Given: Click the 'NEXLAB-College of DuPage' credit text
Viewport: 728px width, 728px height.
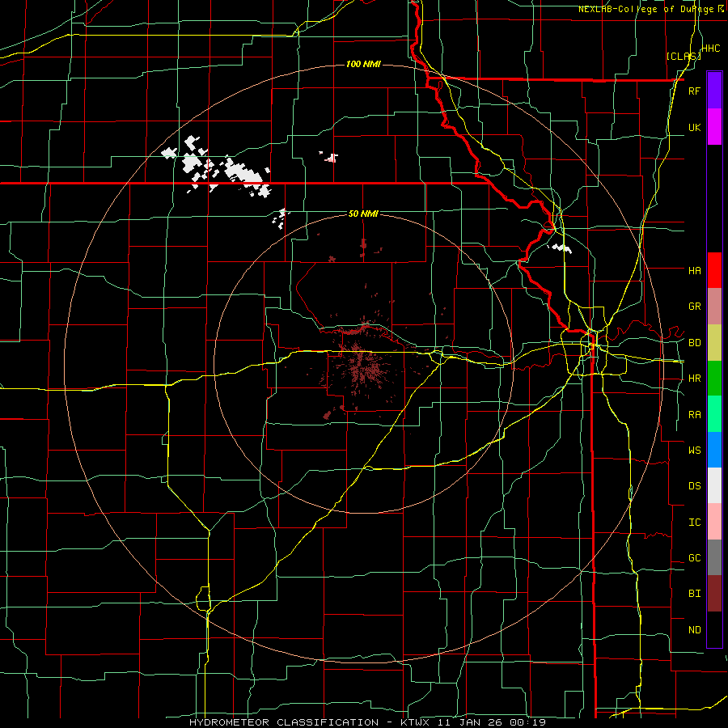Looking at the screenshot, I should (645, 9).
